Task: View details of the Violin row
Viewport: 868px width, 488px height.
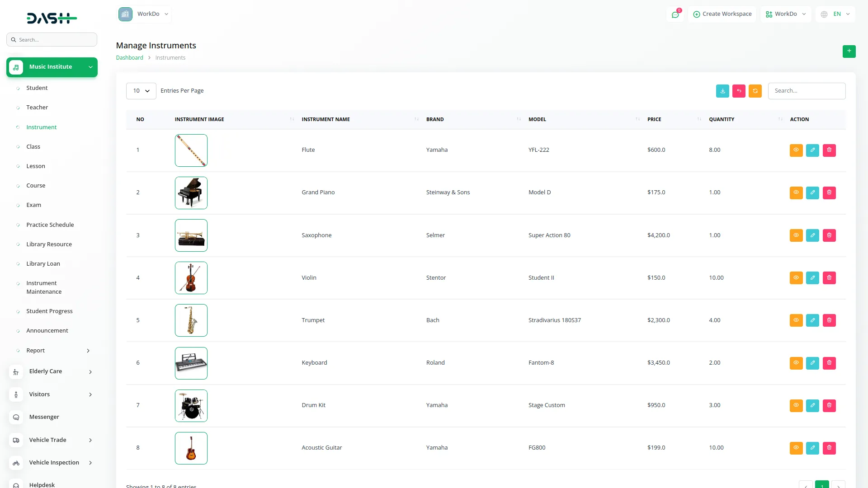Action: tap(796, 278)
